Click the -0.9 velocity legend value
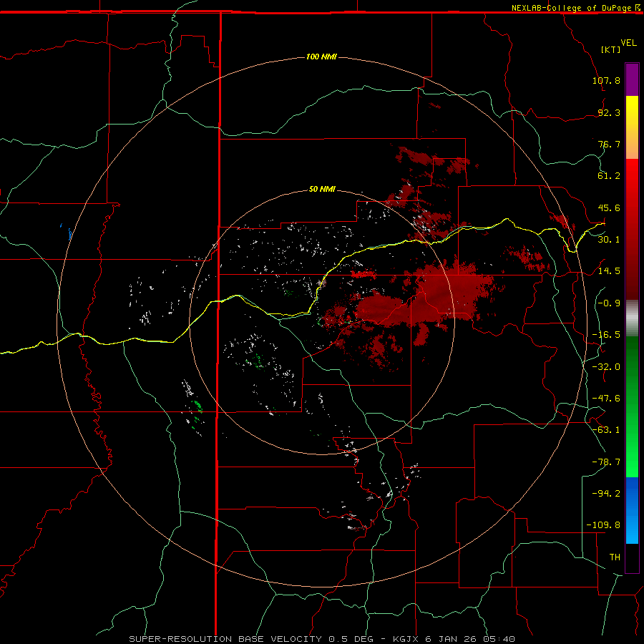The image size is (644, 644). click(x=609, y=303)
